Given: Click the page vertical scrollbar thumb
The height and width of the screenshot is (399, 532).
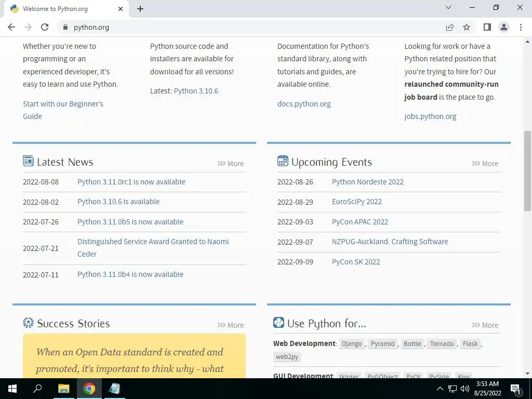Looking at the screenshot, I should tap(527, 171).
